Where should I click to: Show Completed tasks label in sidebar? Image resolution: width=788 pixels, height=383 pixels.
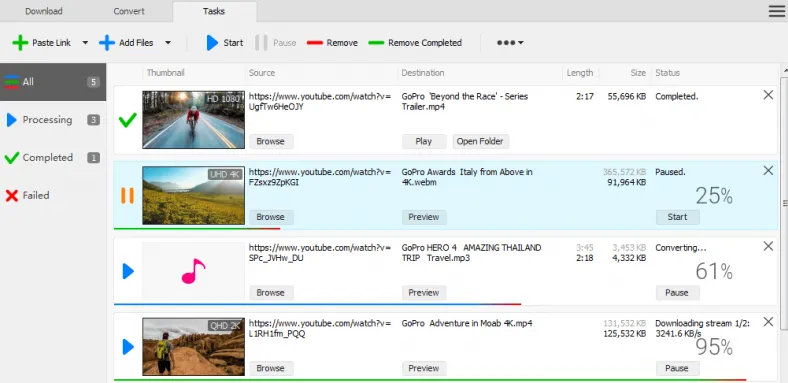[48, 158]
